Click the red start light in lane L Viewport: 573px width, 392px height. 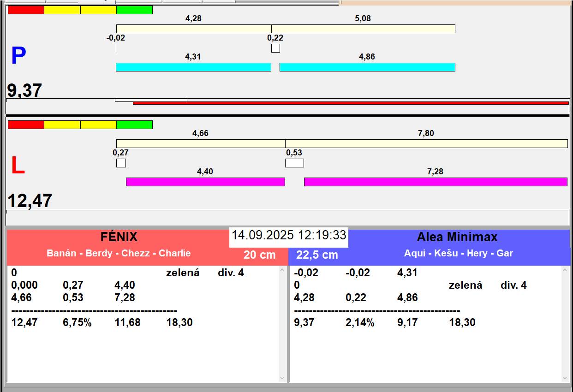coord(26,125)
